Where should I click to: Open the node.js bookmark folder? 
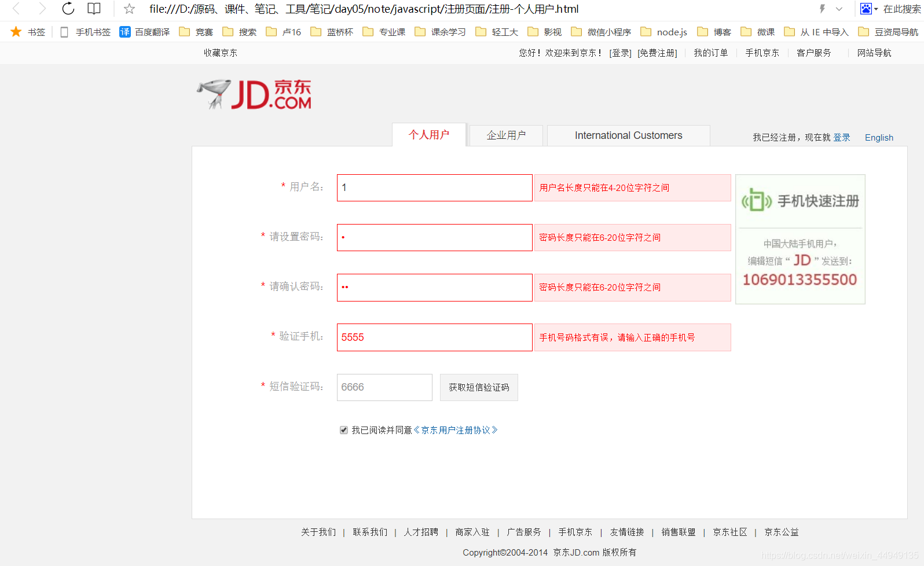(664, 32)
